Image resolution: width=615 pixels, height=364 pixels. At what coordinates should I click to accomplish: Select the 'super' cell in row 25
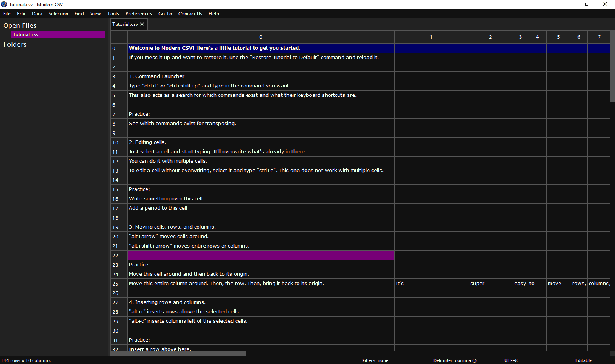pos(491,284)
